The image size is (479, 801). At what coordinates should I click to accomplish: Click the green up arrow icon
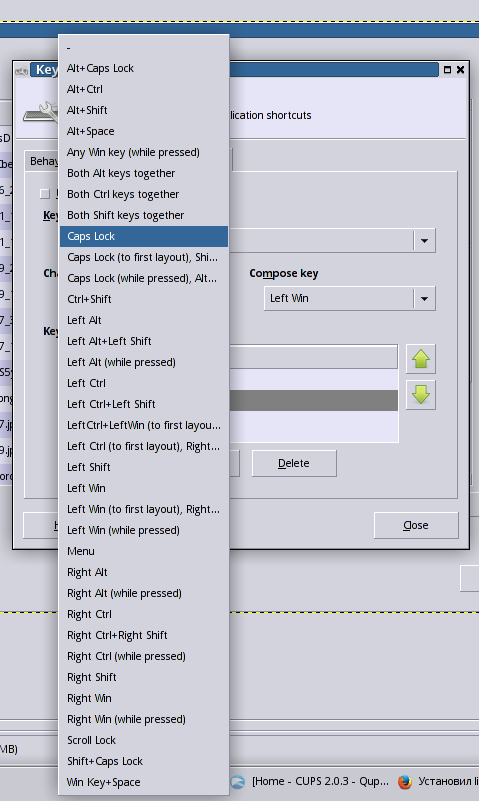(421, 359)
